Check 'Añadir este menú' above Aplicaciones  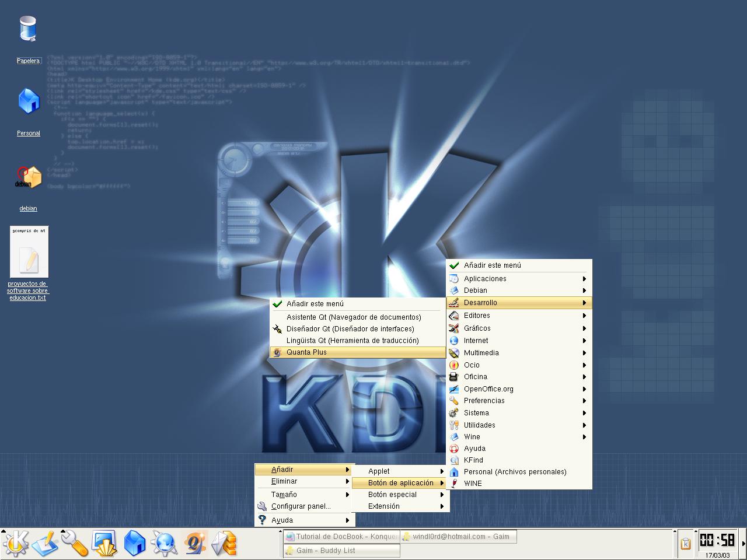click(492, 265)
